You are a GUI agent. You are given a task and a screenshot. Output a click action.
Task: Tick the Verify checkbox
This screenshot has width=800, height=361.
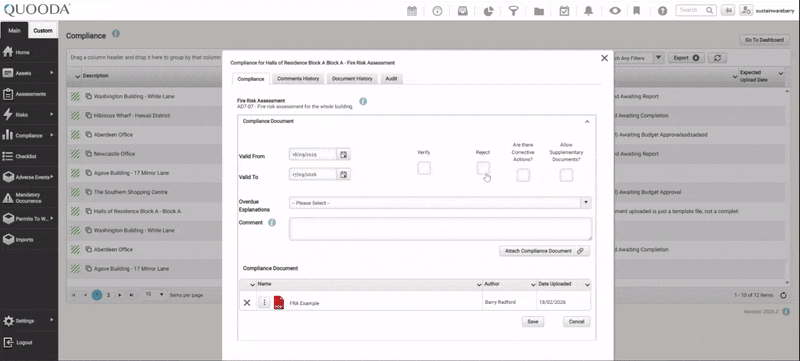(x=424, y=168)
